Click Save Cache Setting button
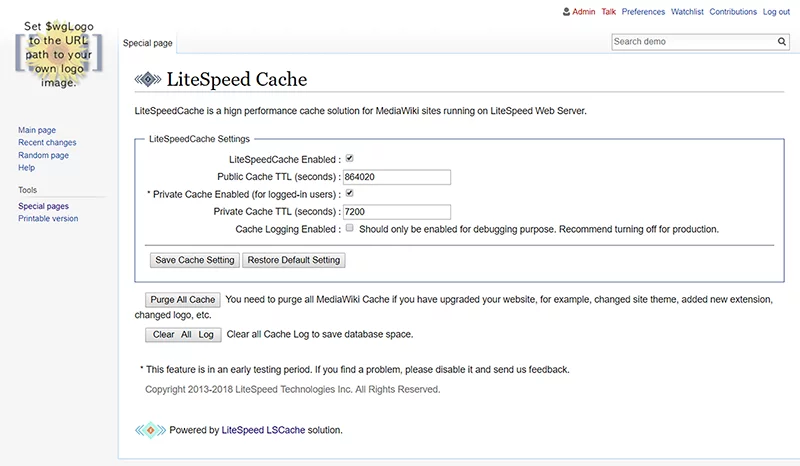Screen dimensions: 800x466 tap(195, 260)
